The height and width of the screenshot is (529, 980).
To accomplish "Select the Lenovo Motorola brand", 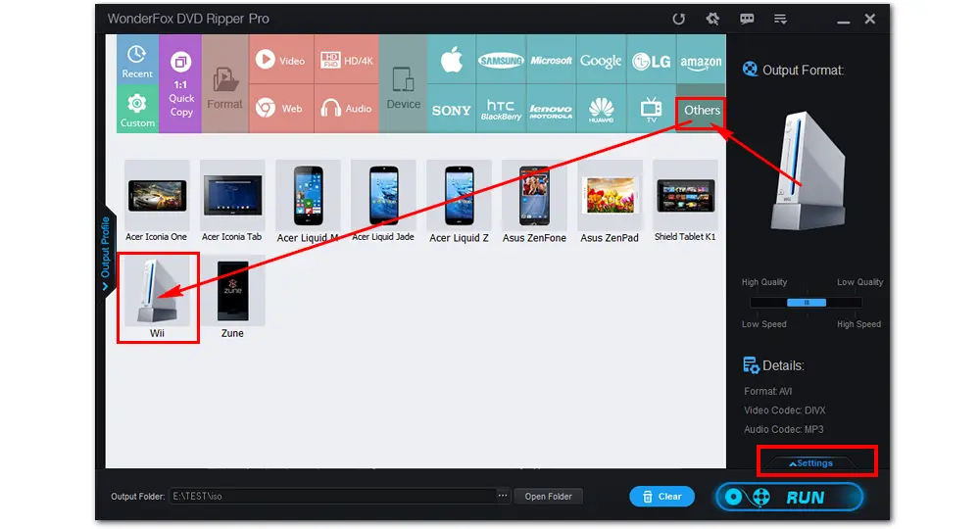I will click(551, 110).
